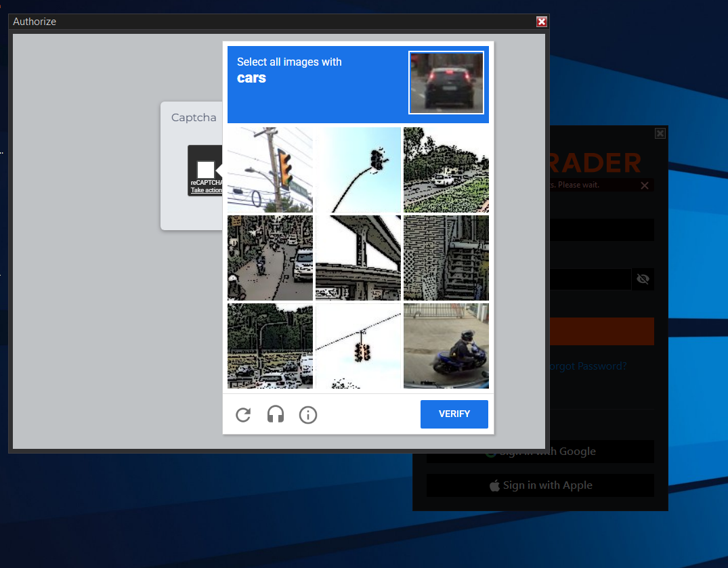
Task: Click the 'Take action' link
Action: pyautogui.click(x=206, y=190)
